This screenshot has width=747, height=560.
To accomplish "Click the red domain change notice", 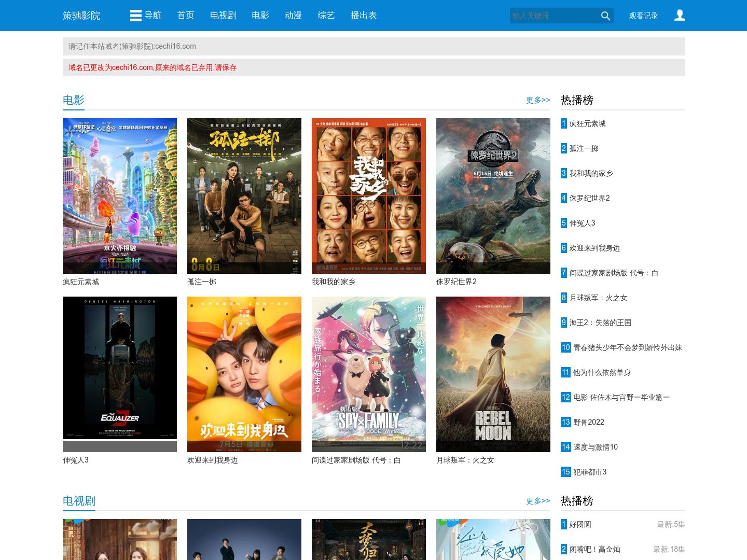I will coord(374,67).
